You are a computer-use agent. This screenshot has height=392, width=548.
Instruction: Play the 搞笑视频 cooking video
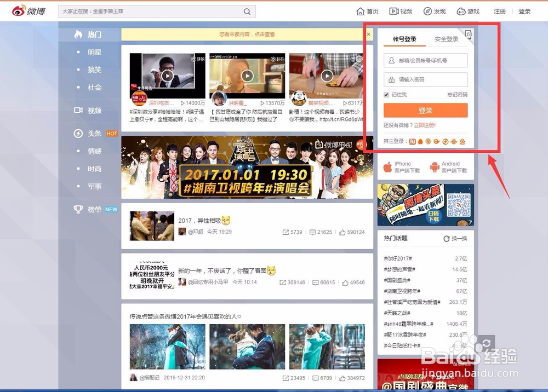327,76
